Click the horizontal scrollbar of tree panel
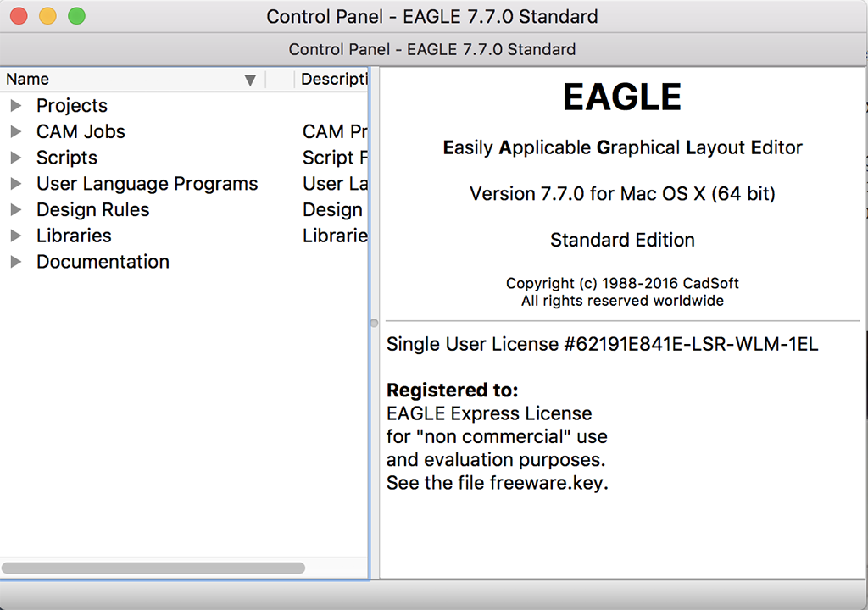 [153, 568]
